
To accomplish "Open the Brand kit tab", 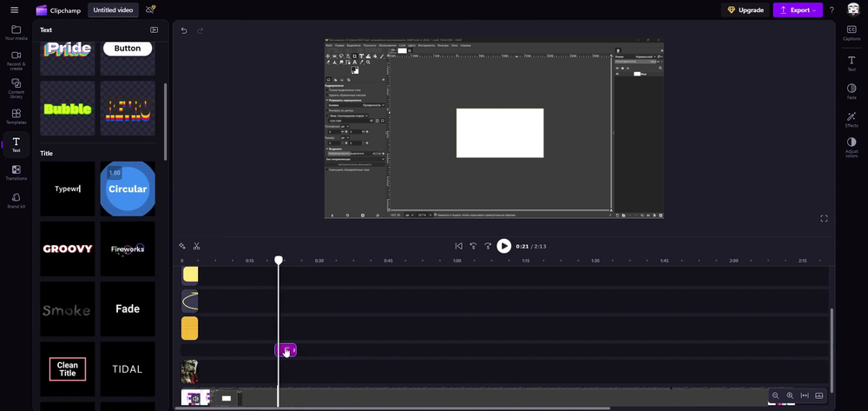I will (x=16, y=201).
